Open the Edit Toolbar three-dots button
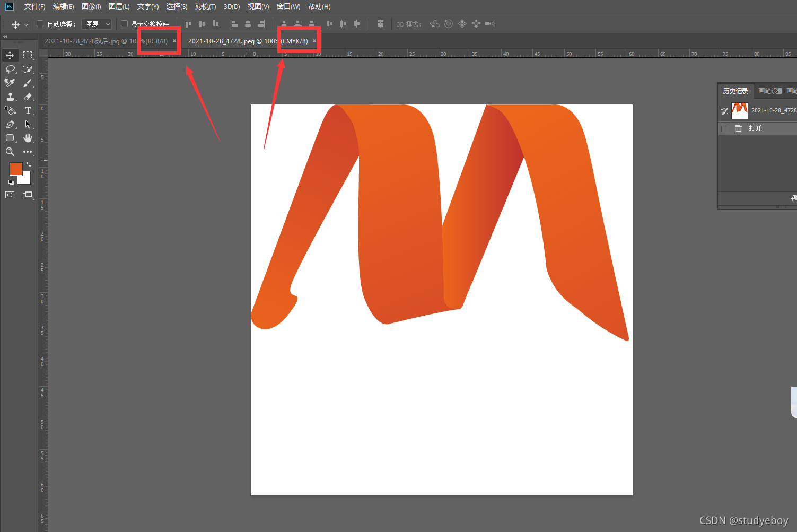Viewport: 797px width, 532px height. coord(28,152)
